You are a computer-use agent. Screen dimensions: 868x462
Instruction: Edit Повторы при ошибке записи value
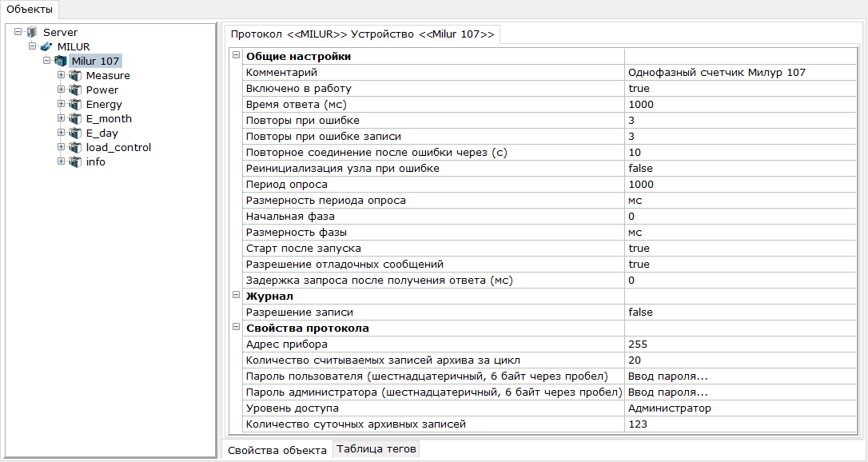pos(740,137)
